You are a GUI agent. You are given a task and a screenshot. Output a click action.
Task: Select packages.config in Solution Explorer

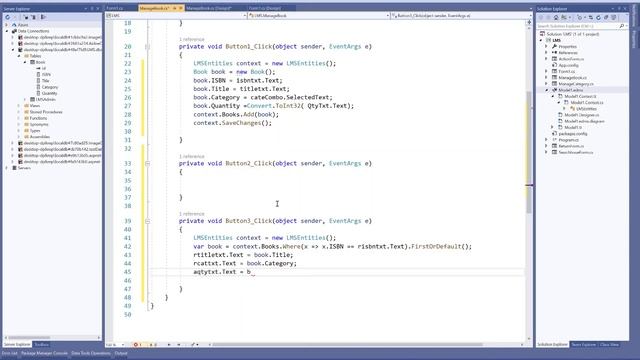click(x=573, y=133)
